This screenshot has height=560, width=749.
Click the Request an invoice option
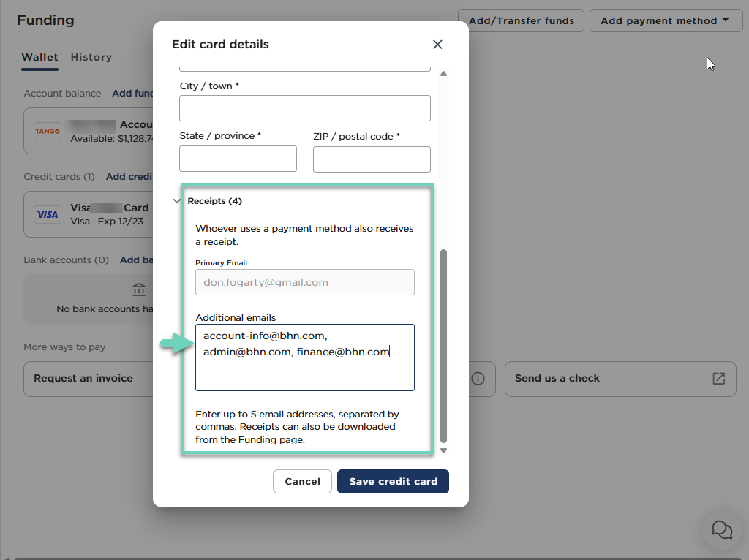83,379
